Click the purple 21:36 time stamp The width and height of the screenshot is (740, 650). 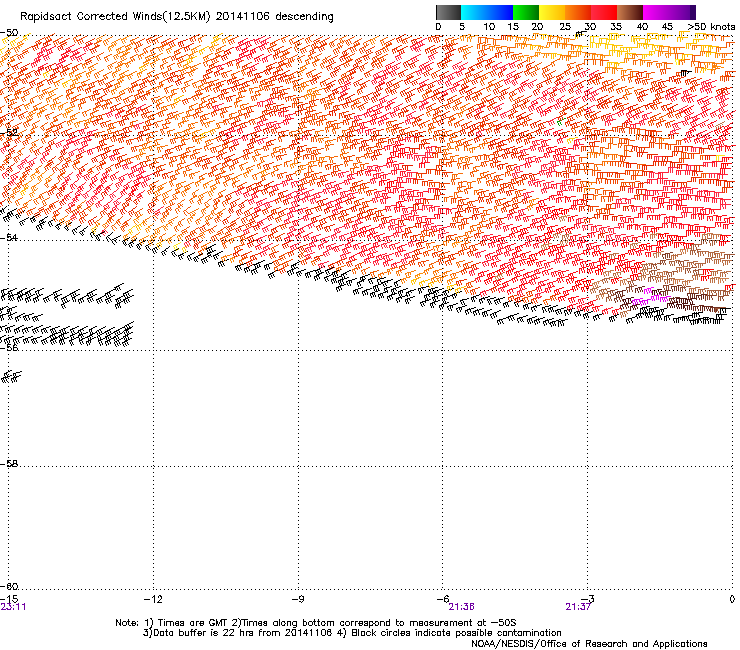pos(461,607)
